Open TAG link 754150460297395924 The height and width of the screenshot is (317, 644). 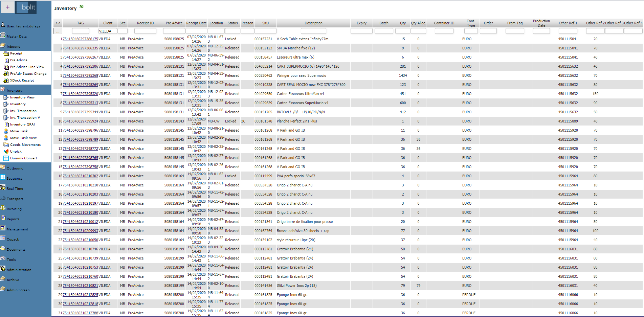80,121
